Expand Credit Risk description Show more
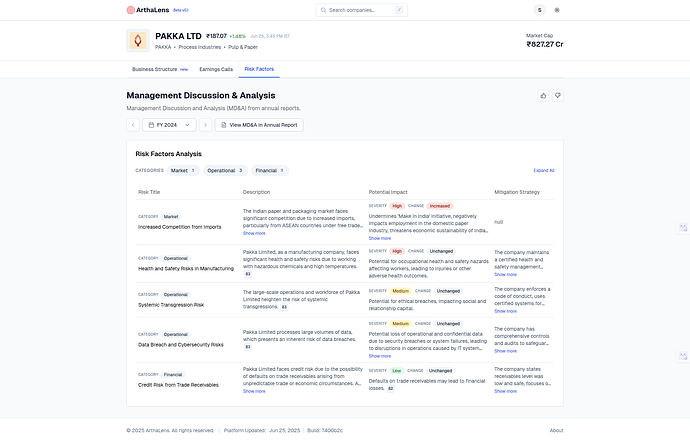This screenshot has width=690, height=443. pos(254,391)
